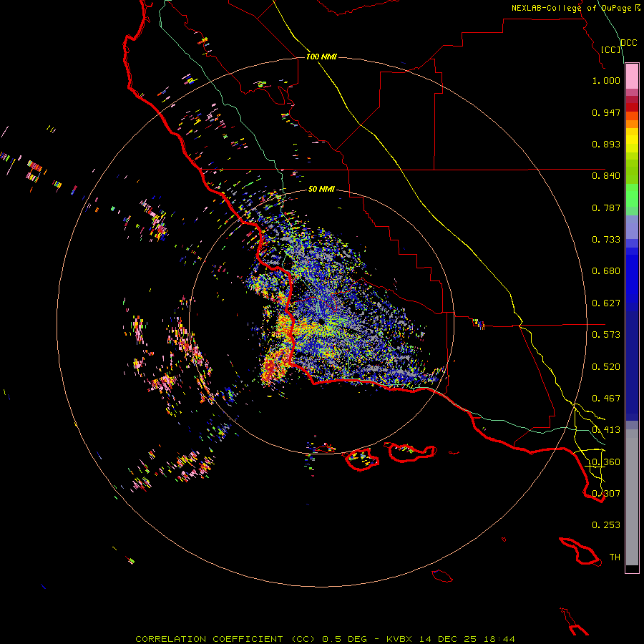Click the 0.5 DEG elevation text
The image size is (644, 644).
pos(345,639)
